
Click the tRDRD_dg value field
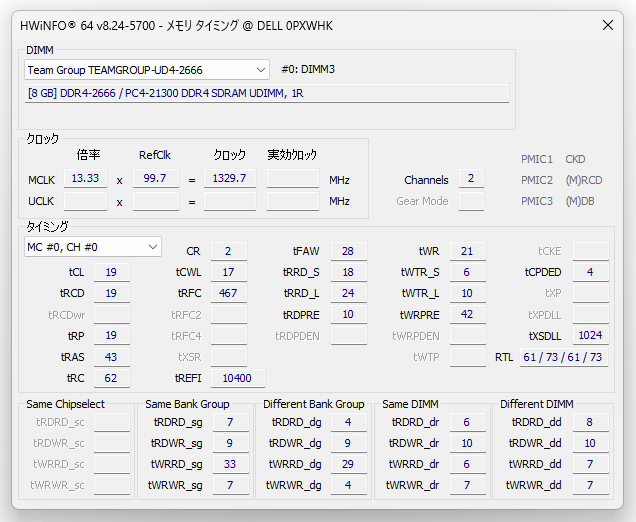pos(349,422)
